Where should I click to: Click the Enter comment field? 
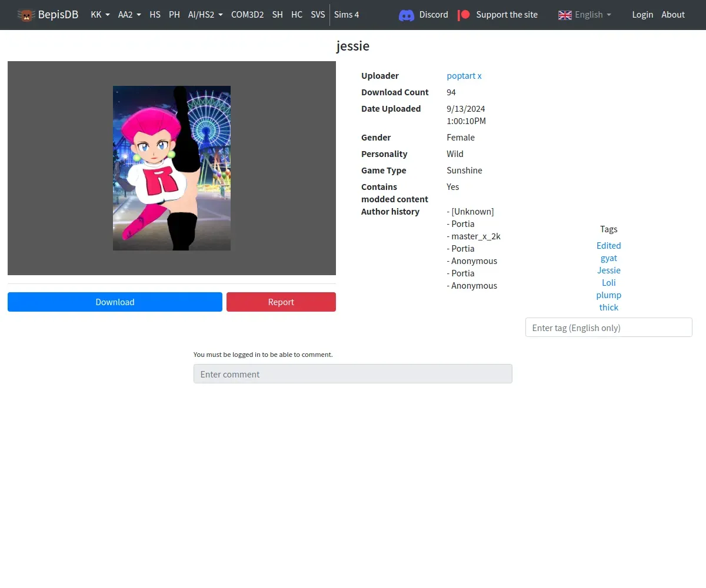tap(353, 374)
